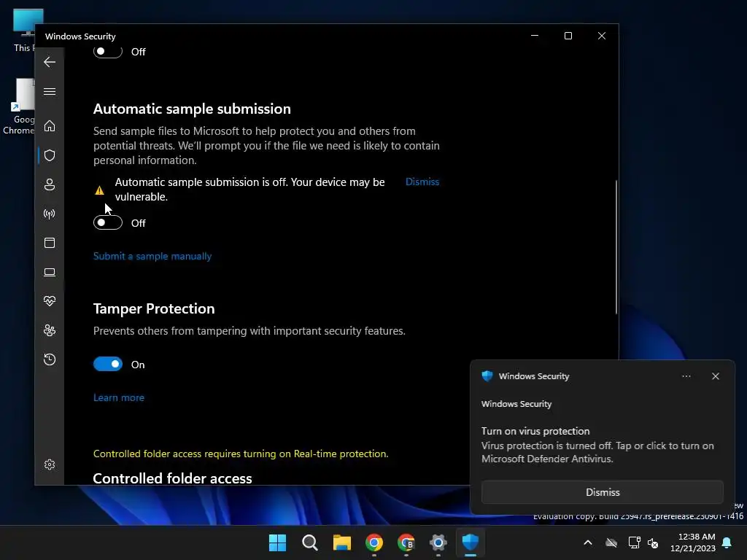
Task: Open network status tray icon
Action: tap(634, 542)
